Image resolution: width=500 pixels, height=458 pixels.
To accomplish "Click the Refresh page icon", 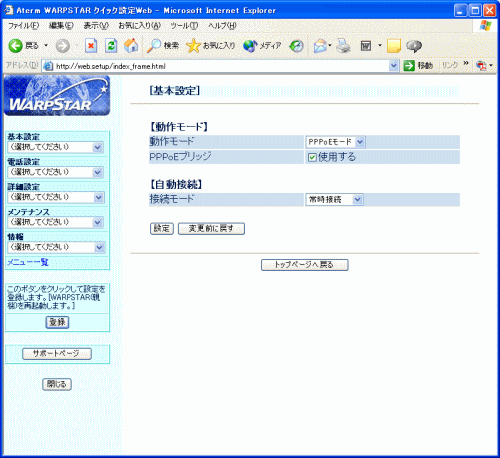I will coord(111,46).
